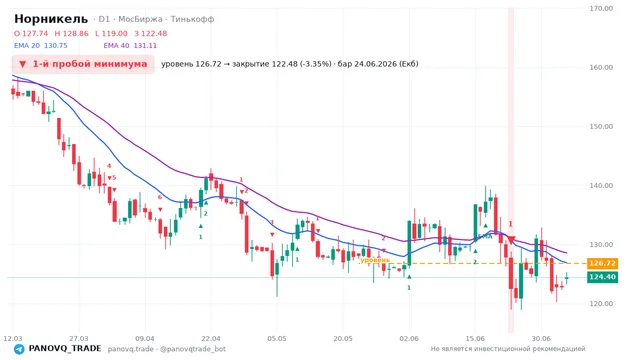640x360 pixels.
Task: Click the red '1-й пробой минимума' badge
Action: [x=83, y=64]
